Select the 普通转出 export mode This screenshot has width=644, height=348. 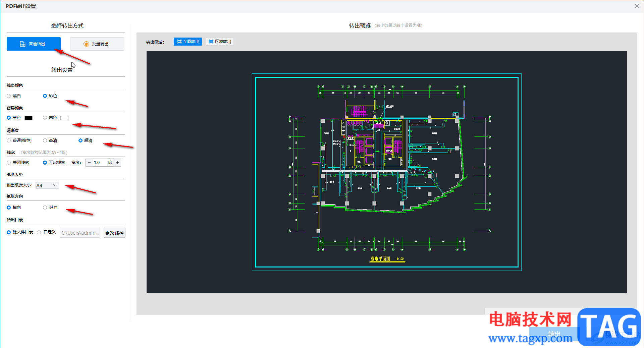[x=34, y=44]
